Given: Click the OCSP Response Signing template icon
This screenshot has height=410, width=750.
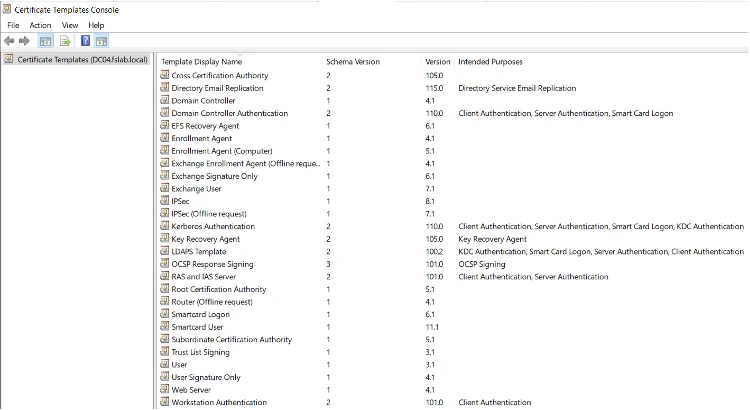Looking at the screenshot, I should (165, 264).
